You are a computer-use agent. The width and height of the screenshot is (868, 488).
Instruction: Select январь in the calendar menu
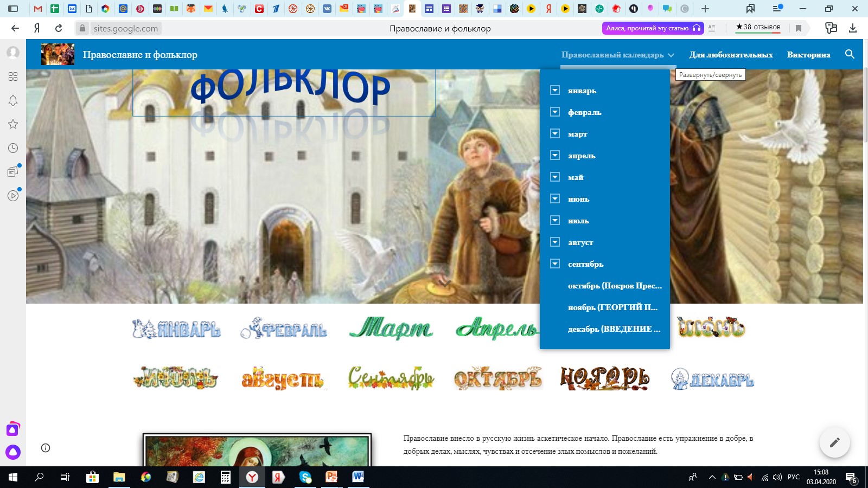582,91
